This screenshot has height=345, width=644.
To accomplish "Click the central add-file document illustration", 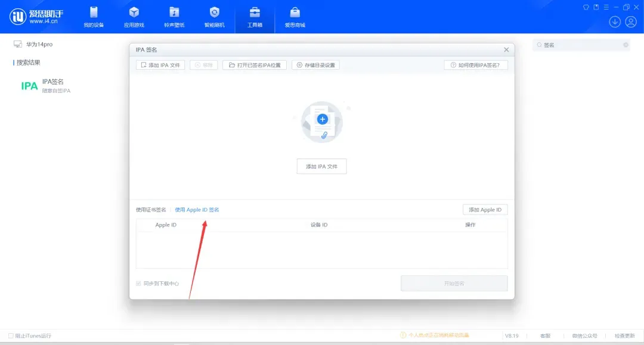I will point(322,122).
